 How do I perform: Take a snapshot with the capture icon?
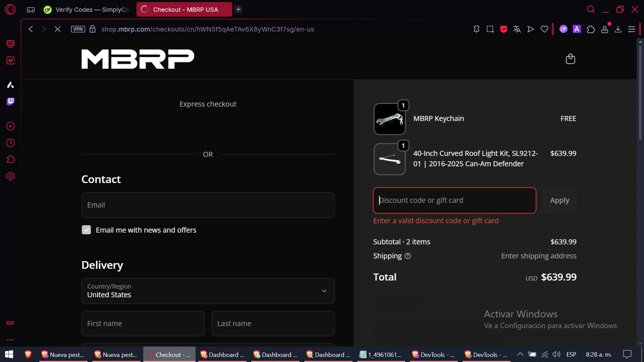490,29
